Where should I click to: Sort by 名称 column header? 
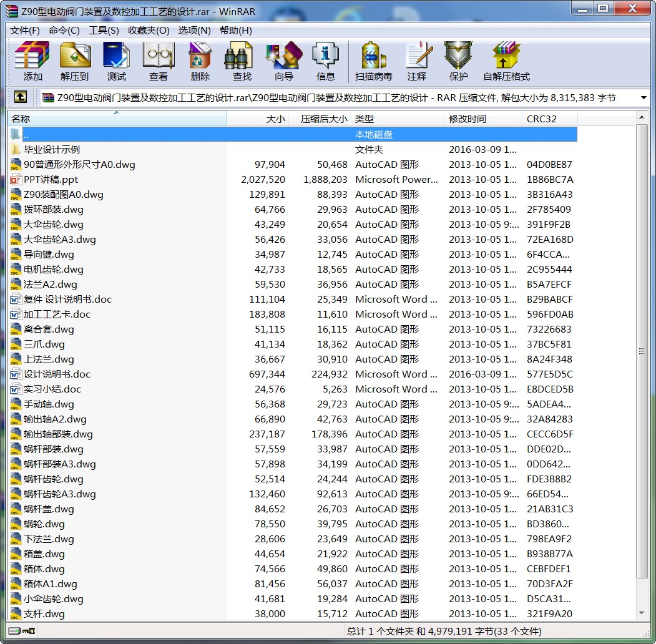[117, 119]
